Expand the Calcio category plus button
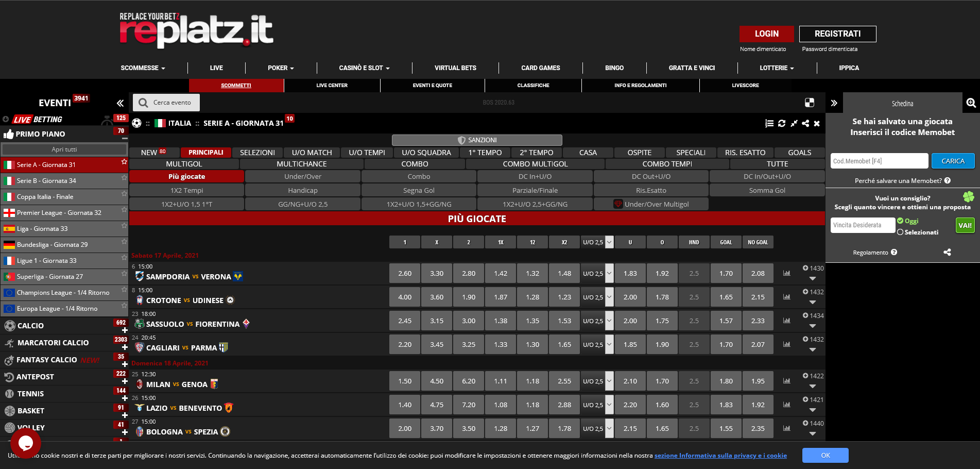Viewport: 980px width, 469px height. click(125, 330)
